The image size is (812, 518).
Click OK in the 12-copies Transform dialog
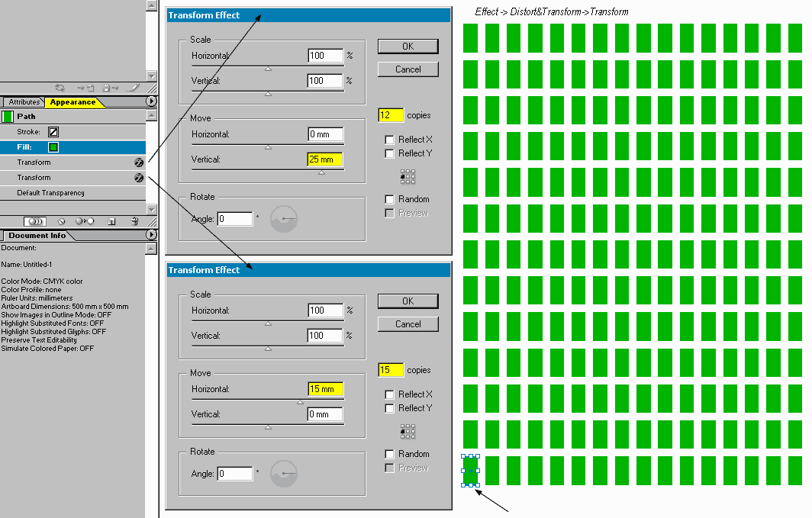click(408, 47)
